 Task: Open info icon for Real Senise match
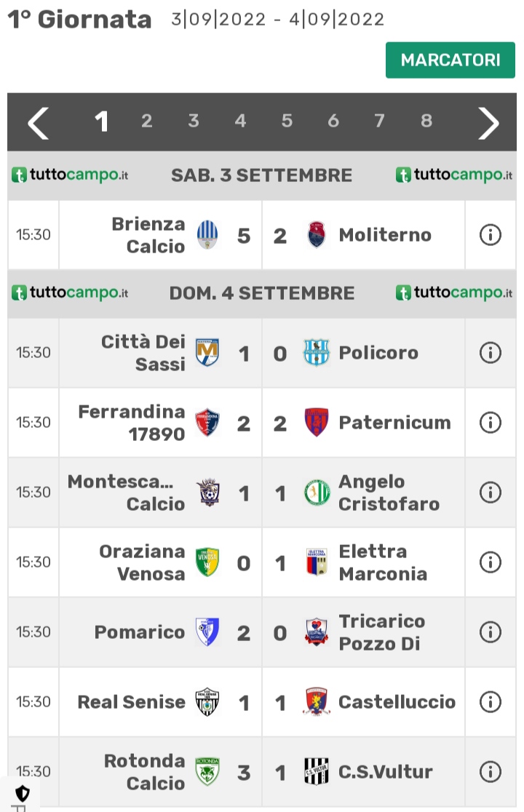coord(490,701)
